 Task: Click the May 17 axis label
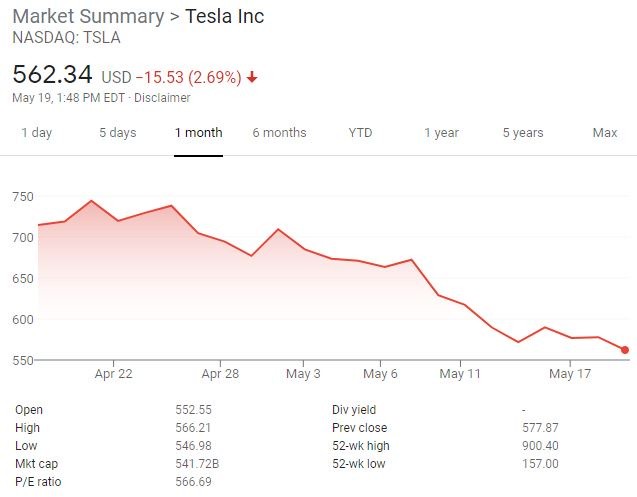click(571, 374)
